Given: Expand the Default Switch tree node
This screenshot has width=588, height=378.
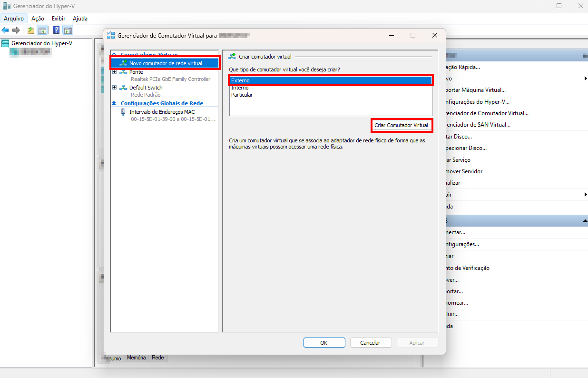Looking at the screenshot, I should (114, 88).
